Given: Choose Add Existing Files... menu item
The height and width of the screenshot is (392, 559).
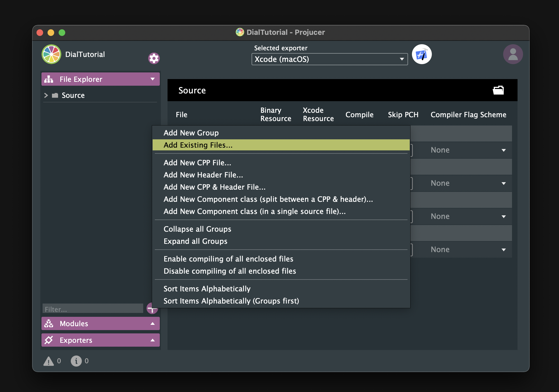Looking at the screenshot, I should click(x=281, y=145).
